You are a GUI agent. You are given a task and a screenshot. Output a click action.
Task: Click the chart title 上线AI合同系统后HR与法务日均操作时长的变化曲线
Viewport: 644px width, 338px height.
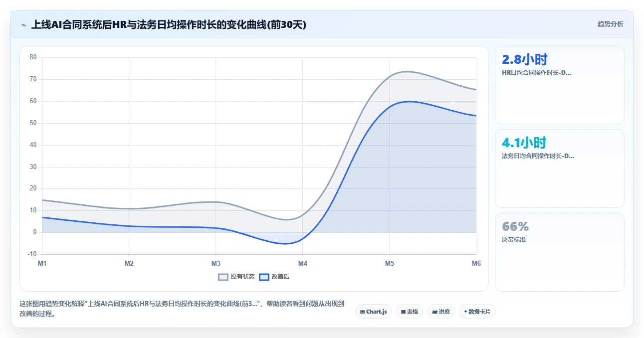(169, 24)
